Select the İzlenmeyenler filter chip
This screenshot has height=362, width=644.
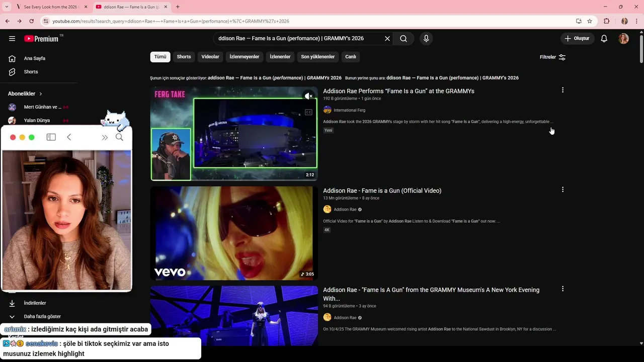(245, 57)
